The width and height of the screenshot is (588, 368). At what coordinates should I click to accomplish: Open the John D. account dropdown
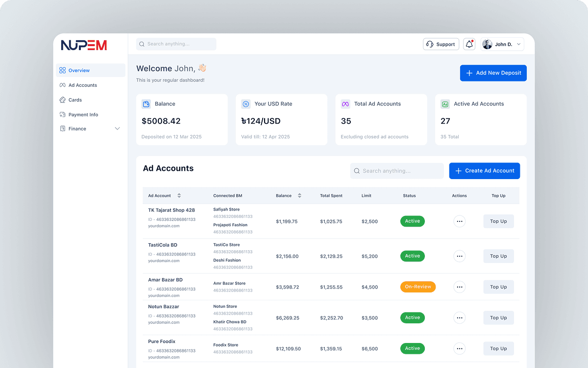(502, 44)
